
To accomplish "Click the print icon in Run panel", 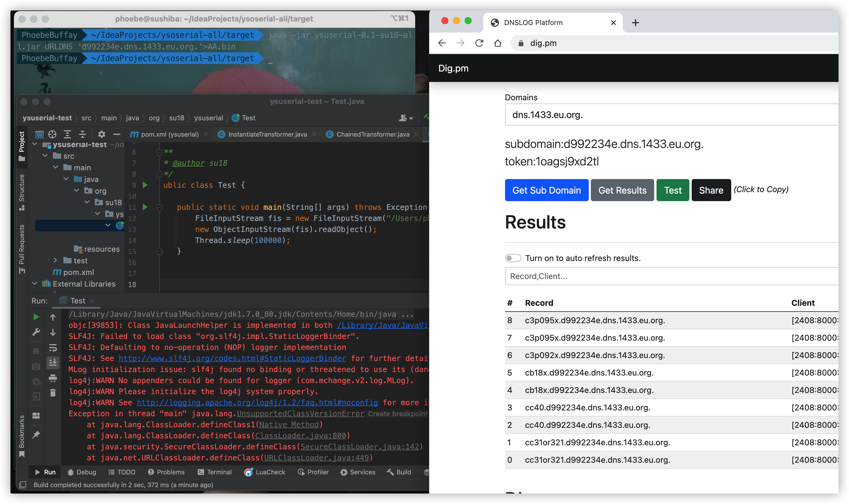I will click(x=53, y=378).
